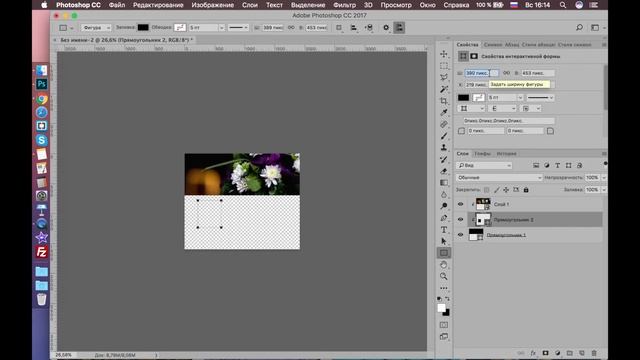Toggle Quick Mask mode

(x=444, y=325)
